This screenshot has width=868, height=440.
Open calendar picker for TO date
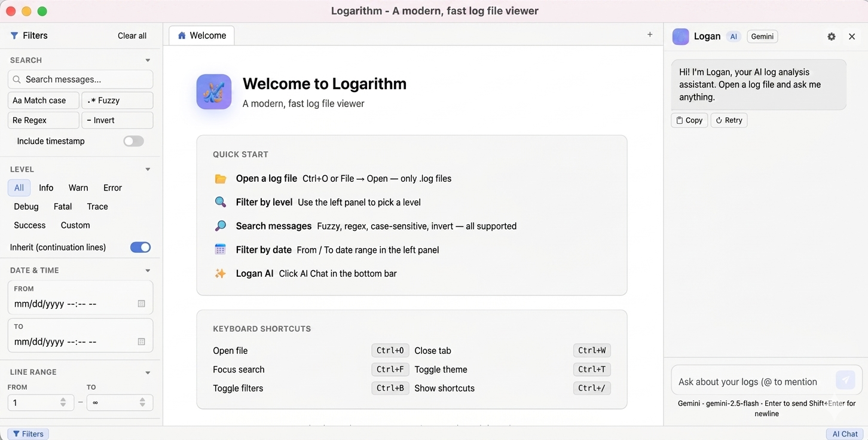142,342
